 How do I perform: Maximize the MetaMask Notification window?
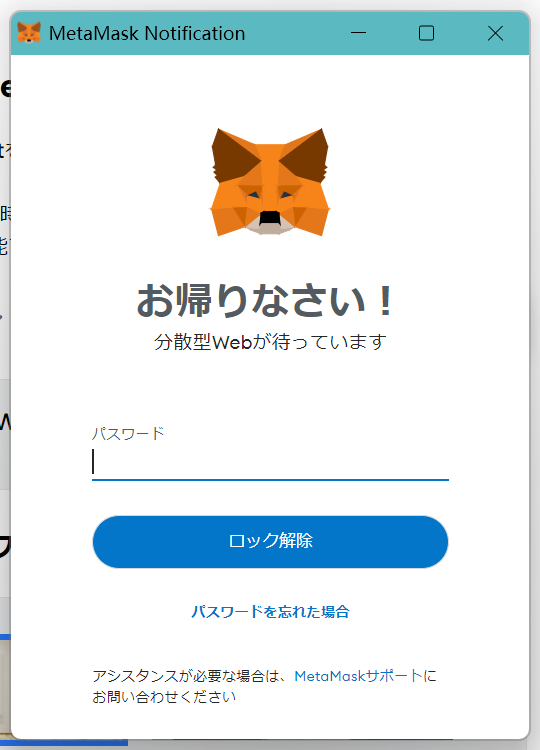426,33
